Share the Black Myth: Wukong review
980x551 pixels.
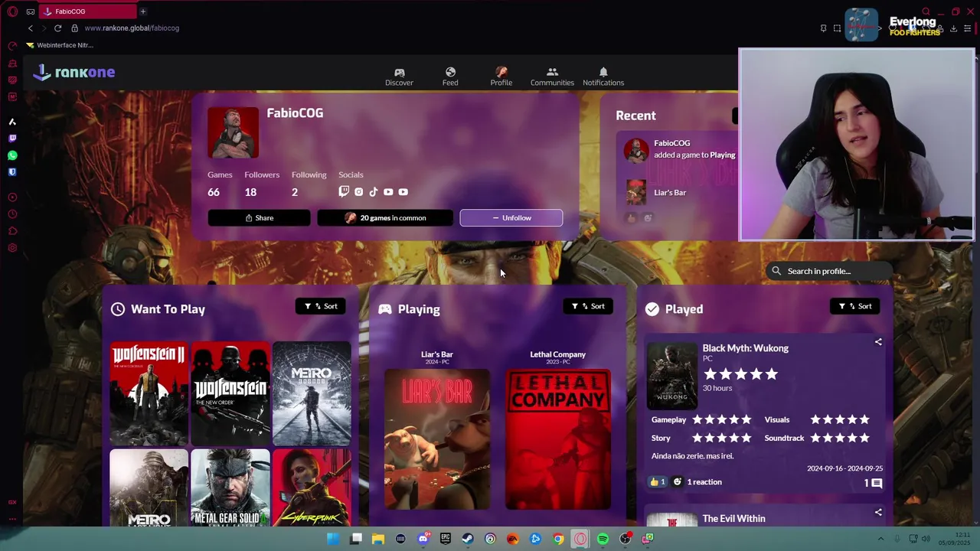click(878, 342)
